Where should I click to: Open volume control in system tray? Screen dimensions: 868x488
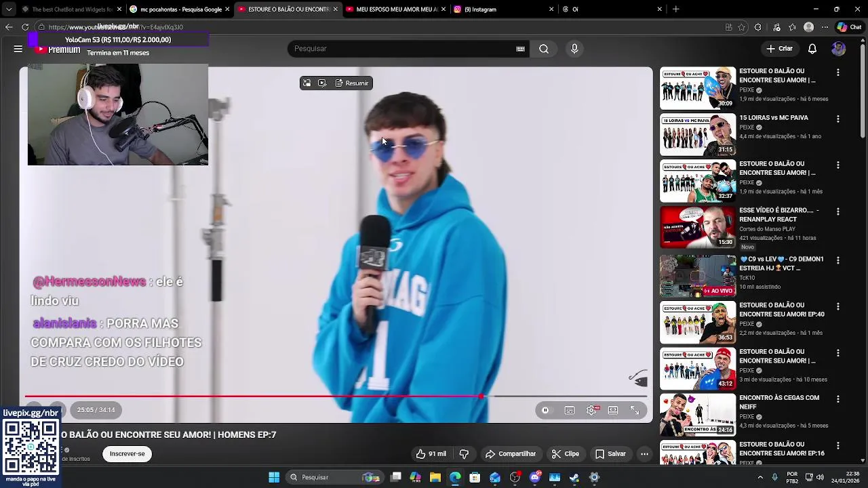coord(820,477)
